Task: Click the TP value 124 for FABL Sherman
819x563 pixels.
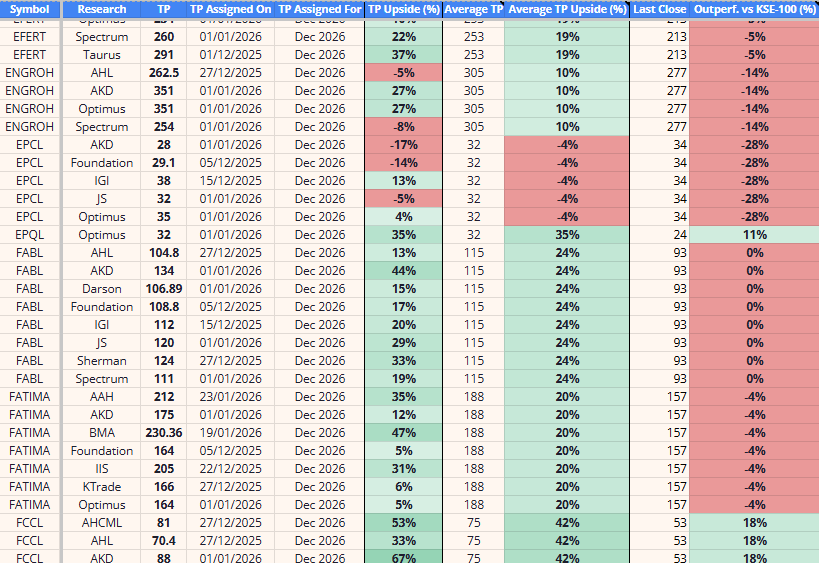Action: (164, 361)
